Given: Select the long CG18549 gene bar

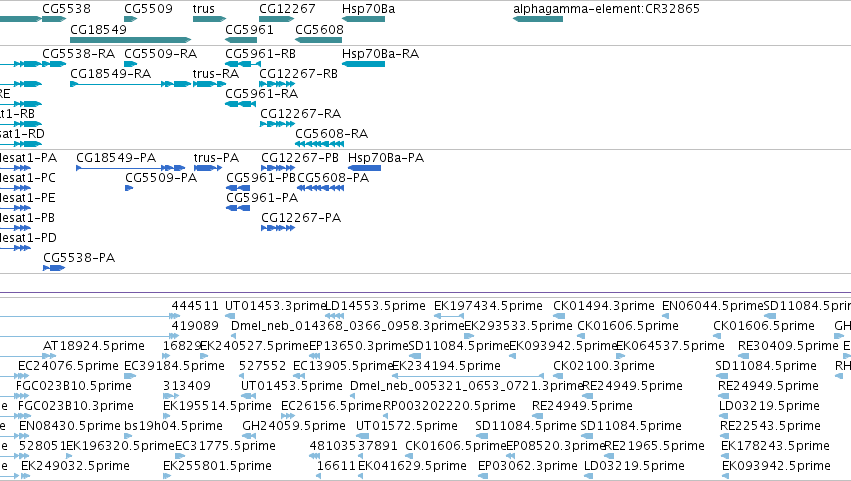Looking at the screenshot, I should click(x=131, y=40).
